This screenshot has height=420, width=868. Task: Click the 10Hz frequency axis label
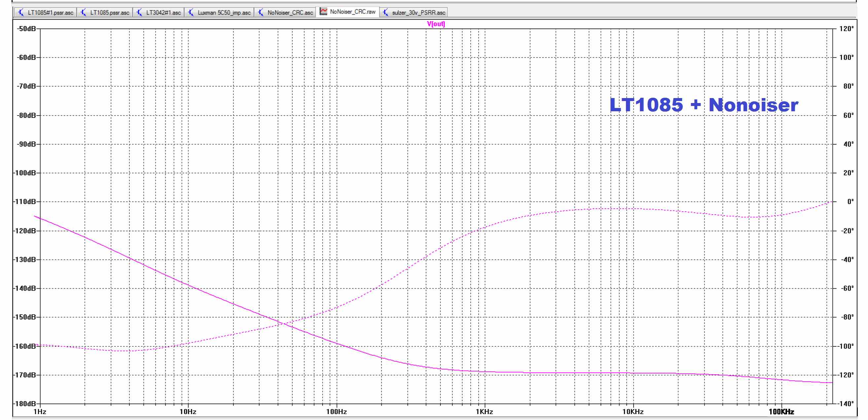(x=188, y=411)
